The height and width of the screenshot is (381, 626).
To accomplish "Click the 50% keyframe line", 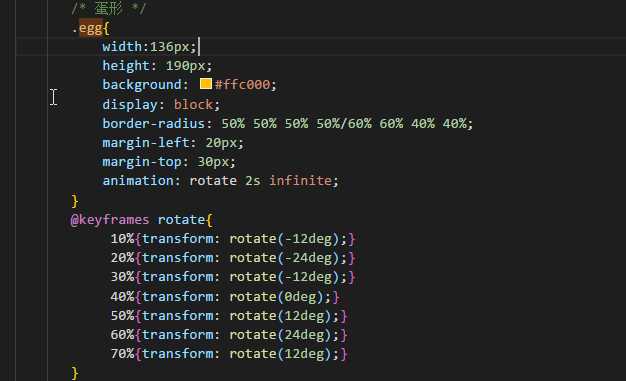I will [x=229, y=316].
